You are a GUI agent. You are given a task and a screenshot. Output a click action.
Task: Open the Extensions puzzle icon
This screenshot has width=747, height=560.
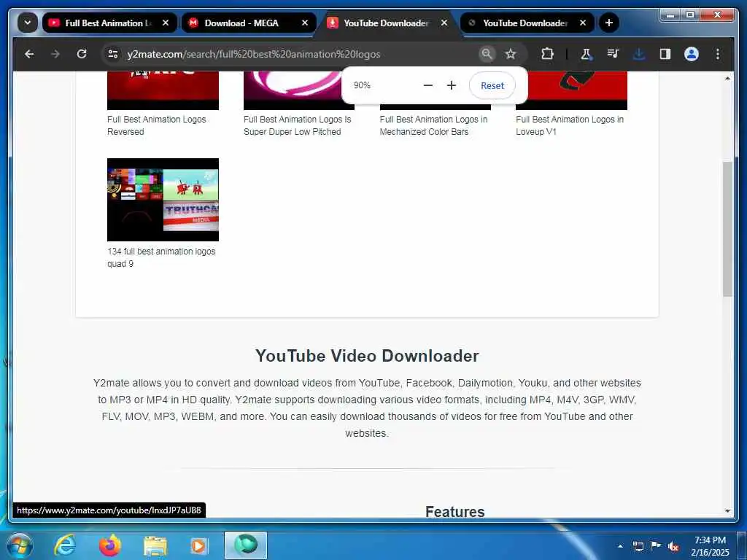pyautogui.click(x=547, y=54)
